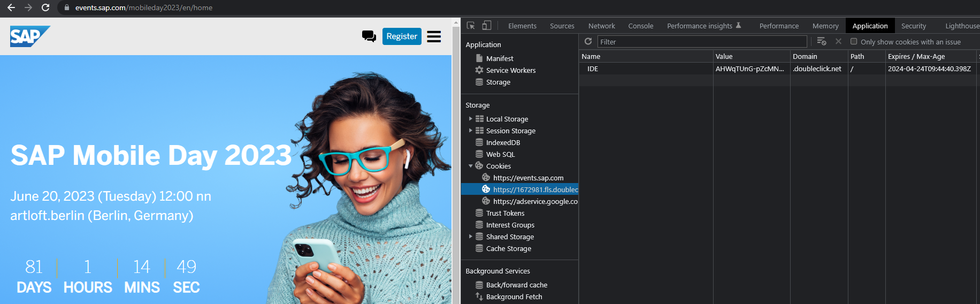Open Service Workers item
This screenshot has width=980, height=304.
click(x=510, y=70)
